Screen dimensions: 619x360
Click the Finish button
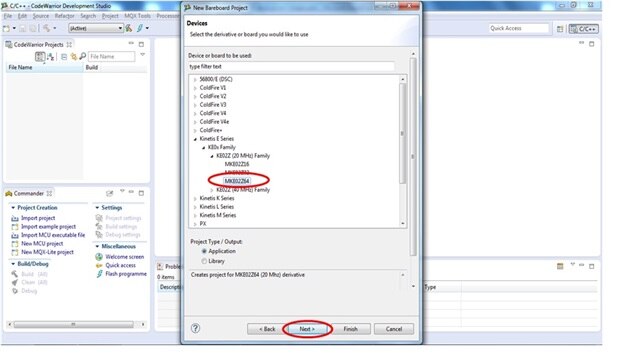pos(351,329)
